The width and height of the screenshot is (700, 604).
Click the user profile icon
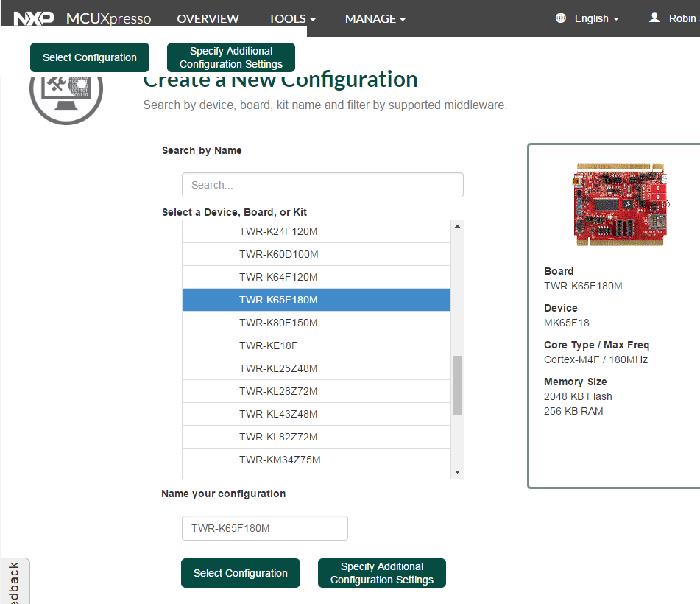click(x=654, y=18)
